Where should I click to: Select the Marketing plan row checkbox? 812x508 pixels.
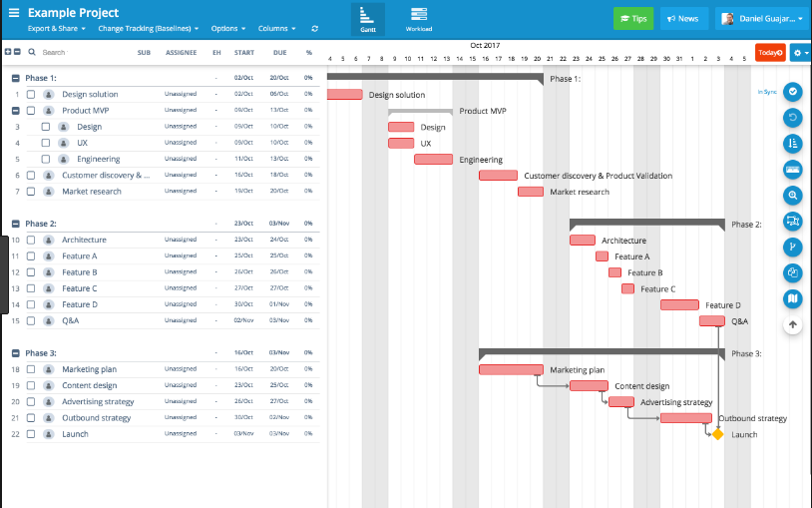pos(31,369)
